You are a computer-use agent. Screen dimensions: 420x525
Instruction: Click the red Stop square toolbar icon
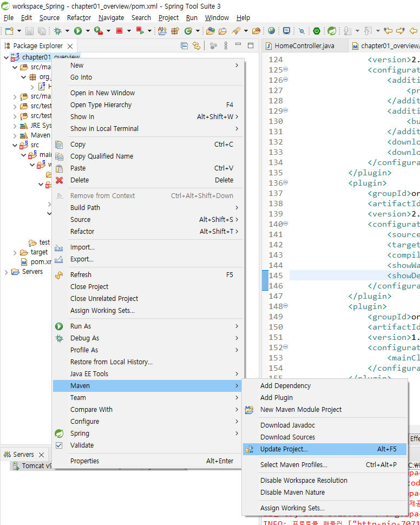[119, 31]
